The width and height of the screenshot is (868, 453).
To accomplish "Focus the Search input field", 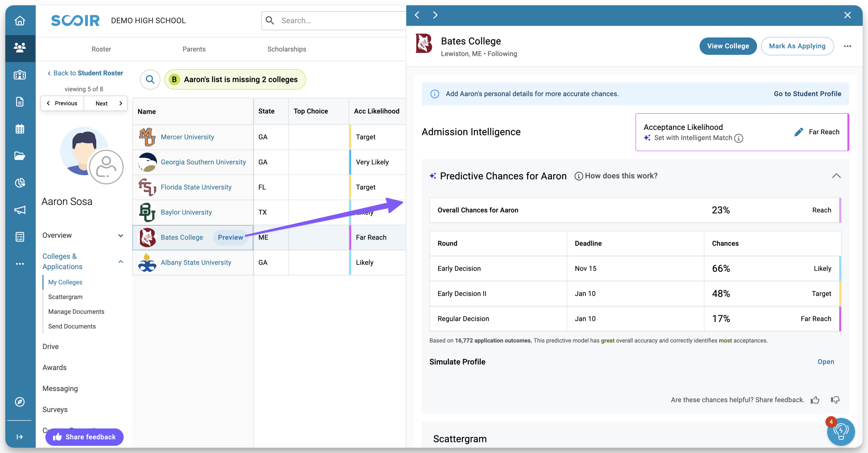I will point(334,21).
